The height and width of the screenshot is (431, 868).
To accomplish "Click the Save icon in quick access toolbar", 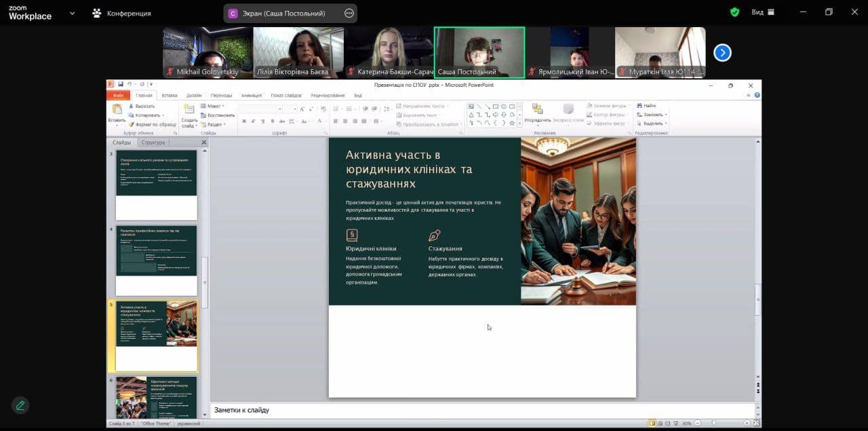I will (x=121, y=85).
